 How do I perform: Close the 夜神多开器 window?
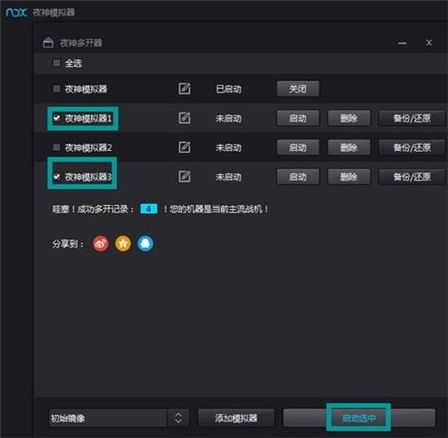pyautogui.click(x=429, y=43)
